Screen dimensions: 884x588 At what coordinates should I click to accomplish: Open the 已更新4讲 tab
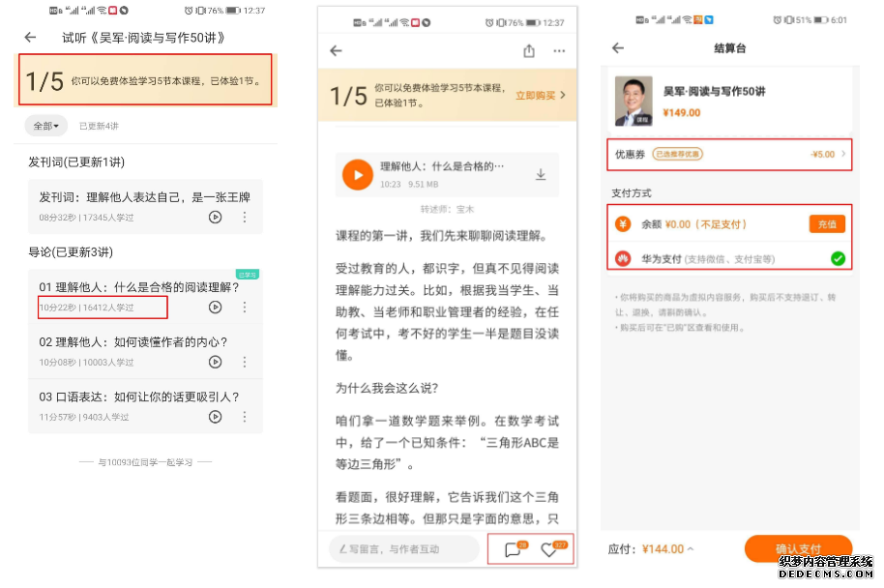coord(98,125)
